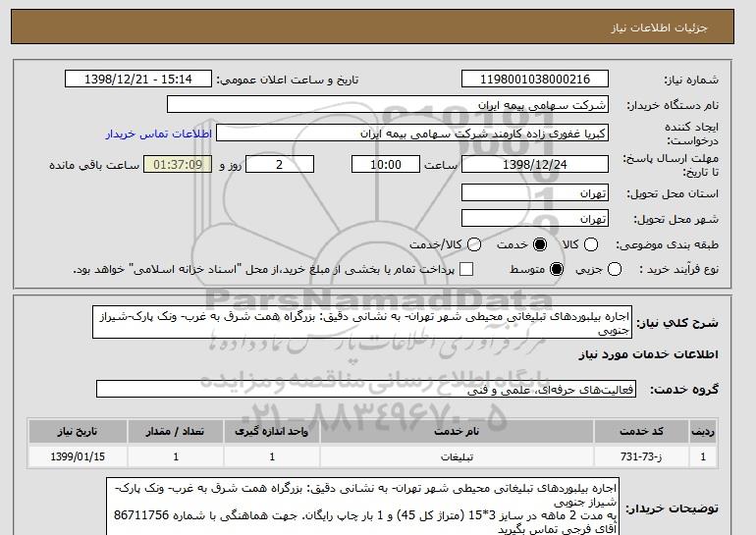
Task: Click the delivery province field تهران
Action: [x=535, y=192]
